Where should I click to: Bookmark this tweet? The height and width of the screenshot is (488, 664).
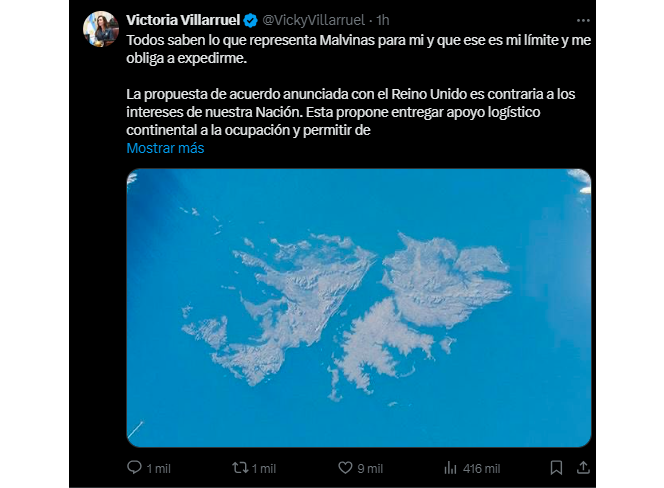pyautogui.click(x=556, y=468)
